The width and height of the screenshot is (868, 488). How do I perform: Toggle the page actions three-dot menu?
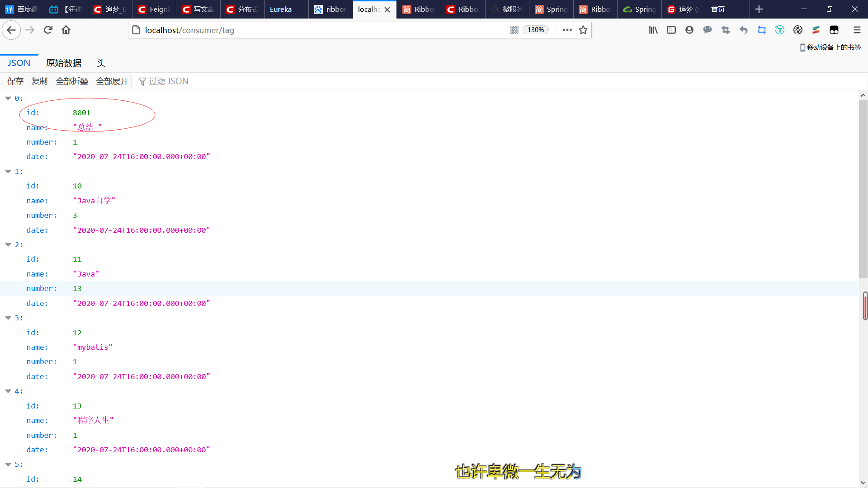pos(567,30)
